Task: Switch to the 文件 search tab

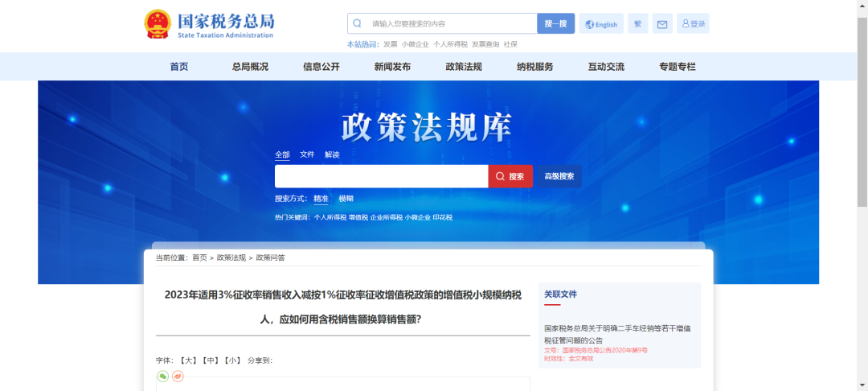Action: 307,154
